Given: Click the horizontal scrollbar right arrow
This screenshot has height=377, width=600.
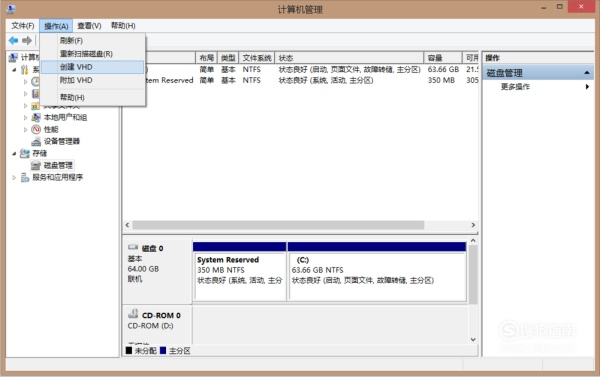Looking at the screenshot, I should [473, 225].
